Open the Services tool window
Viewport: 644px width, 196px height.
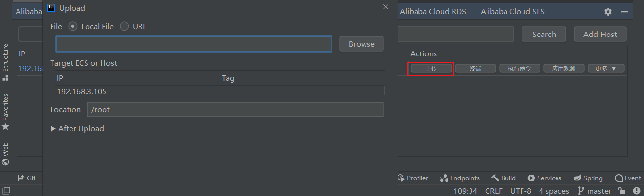point(544,178)
